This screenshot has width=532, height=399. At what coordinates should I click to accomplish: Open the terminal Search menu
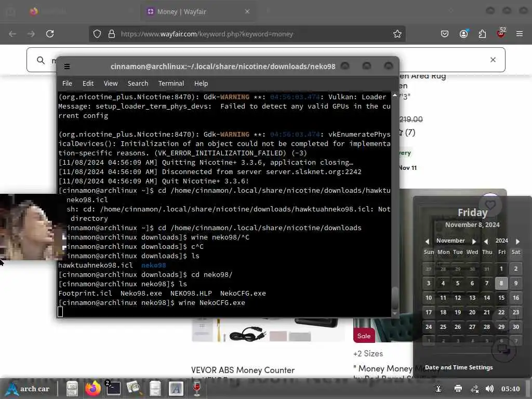click(138, 84)
